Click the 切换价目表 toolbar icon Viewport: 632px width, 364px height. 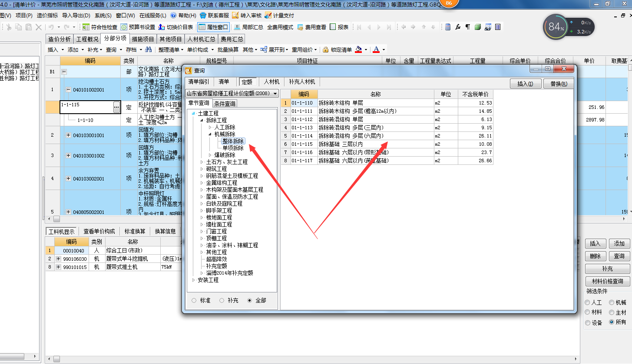(162, 27)
